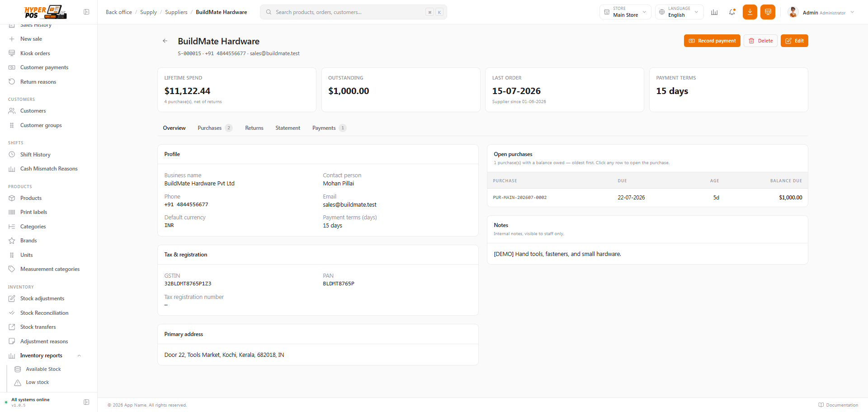Image resolution: width=868 pixels, height=412 pixels.
Task: Open purchase PUR-MAIN-202607-0002 row
Action: click(x=647, y=198)
